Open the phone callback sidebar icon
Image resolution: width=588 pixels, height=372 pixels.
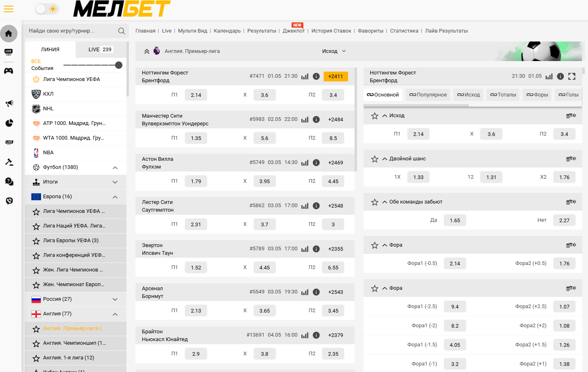click(x=9, y=201)
